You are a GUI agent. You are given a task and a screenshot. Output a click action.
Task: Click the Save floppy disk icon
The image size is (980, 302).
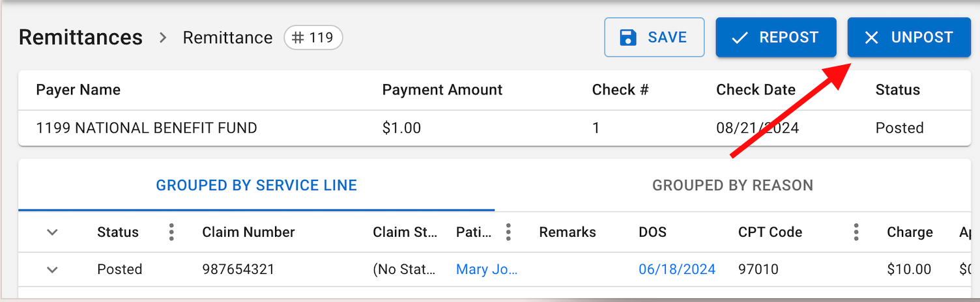pos(627,38)
